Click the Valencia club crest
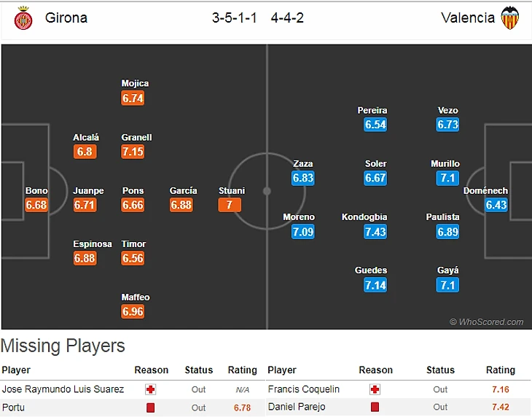Screen dimensions: 532x417 pyautogui.click(x=509, y=17)
